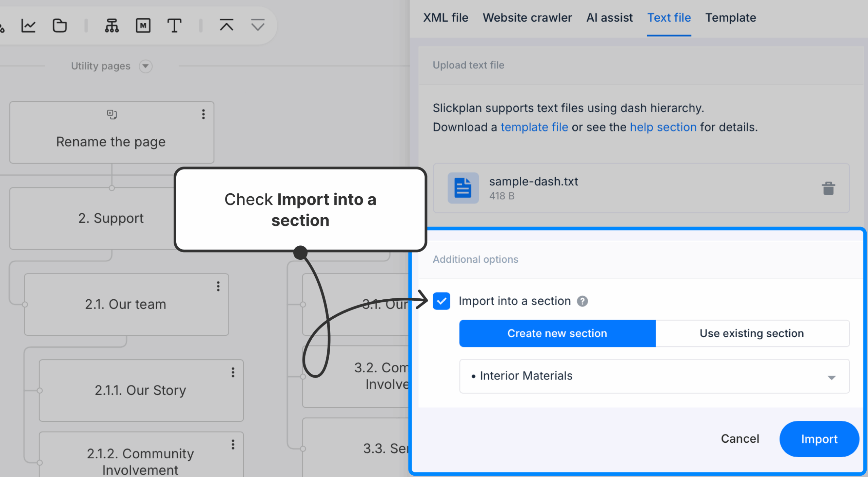Click the Additional options heading
Screen dimensions: 868x477
pyautogui.click(x=475, y=259)
